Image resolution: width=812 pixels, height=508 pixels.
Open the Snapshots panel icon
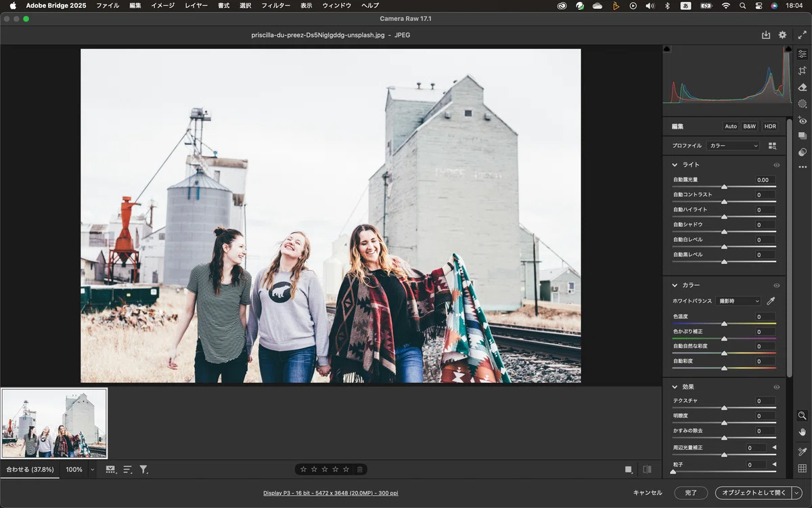pos(803,136)
